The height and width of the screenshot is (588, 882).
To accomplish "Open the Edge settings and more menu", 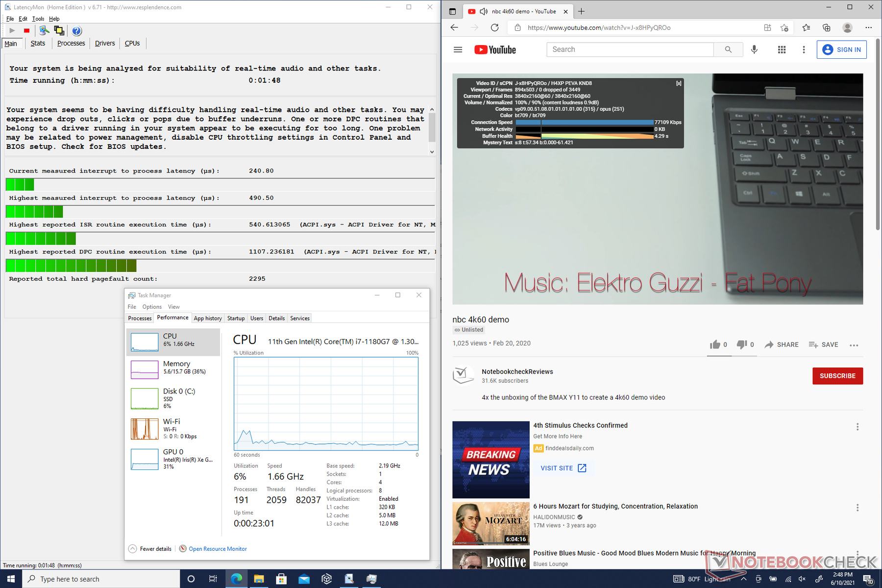I will tap(869, 27).
